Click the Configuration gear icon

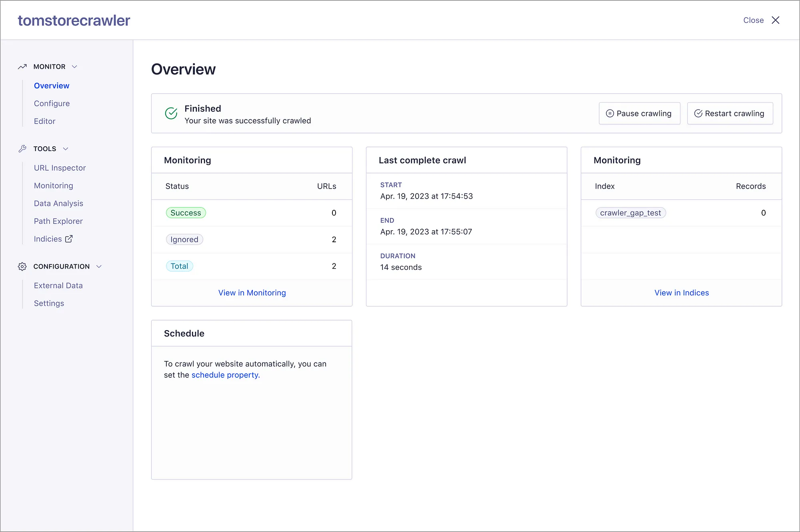pyautogui.click(x=22, y=267)
